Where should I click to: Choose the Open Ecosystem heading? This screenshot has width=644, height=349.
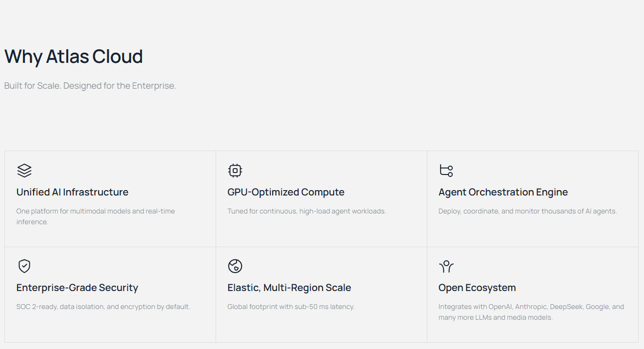(x=477, y=288)
